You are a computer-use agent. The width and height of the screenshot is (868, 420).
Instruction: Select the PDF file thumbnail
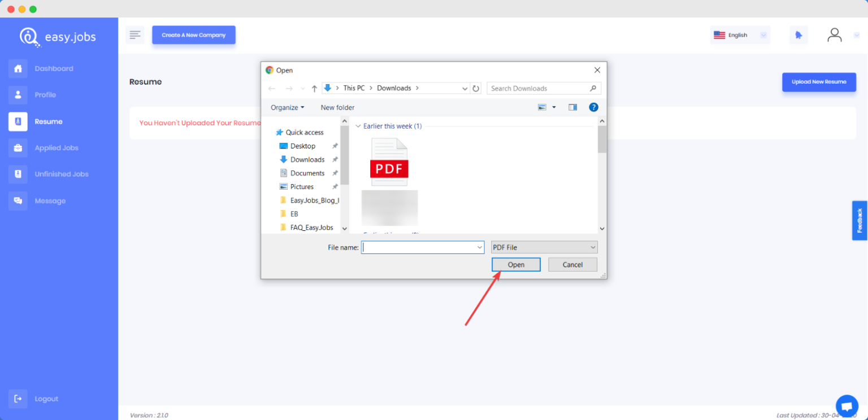click(389, 163)
